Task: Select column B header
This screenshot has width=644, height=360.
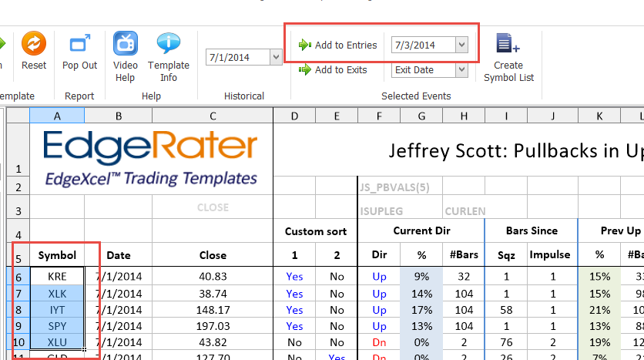Action: point(119,116)
